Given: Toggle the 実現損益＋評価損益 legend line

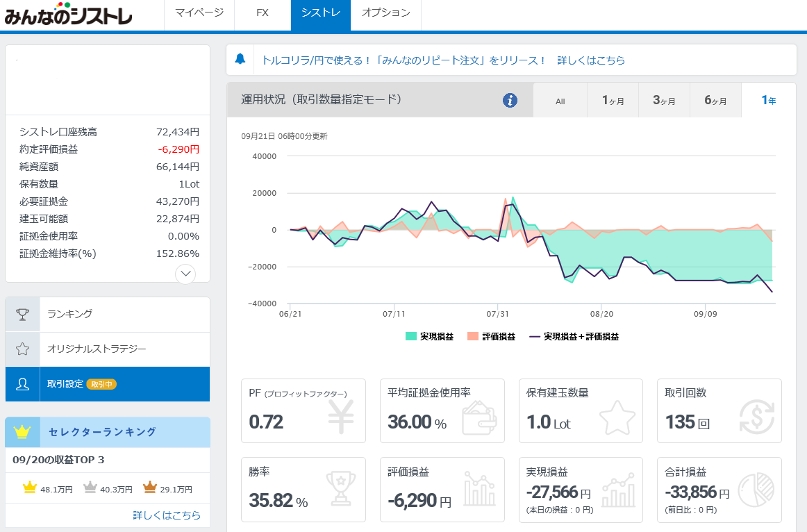Looking at the screenshot, I should click(x=574, y=337).
